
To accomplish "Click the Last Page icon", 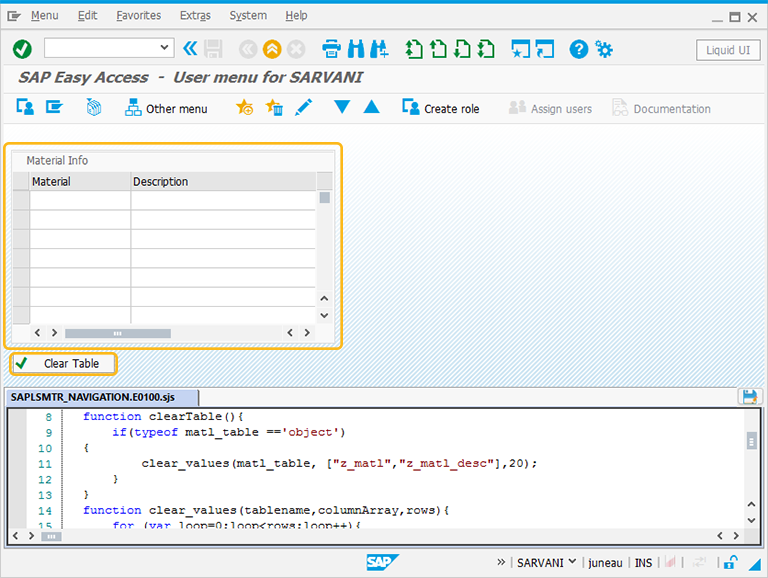I will coord(486,49).
